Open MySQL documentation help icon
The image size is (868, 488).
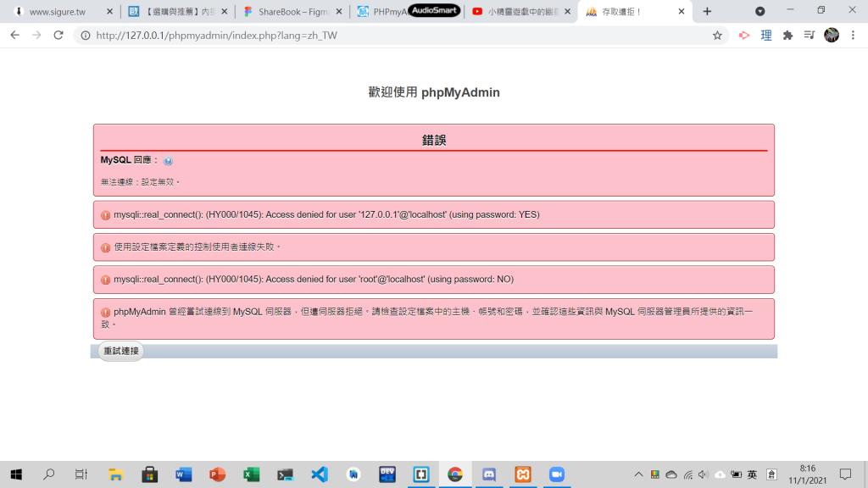(x=168, y=161)
